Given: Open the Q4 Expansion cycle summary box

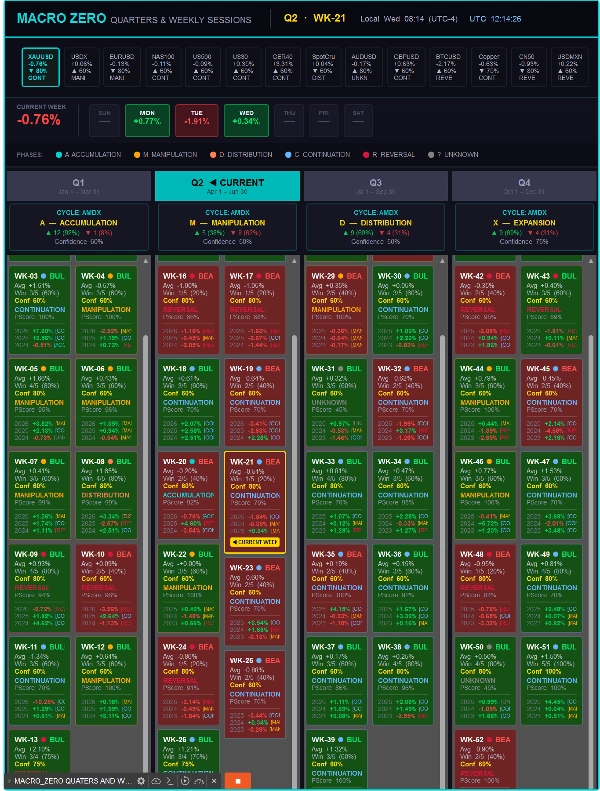Looking at the screenshot, I should point(524,227).
